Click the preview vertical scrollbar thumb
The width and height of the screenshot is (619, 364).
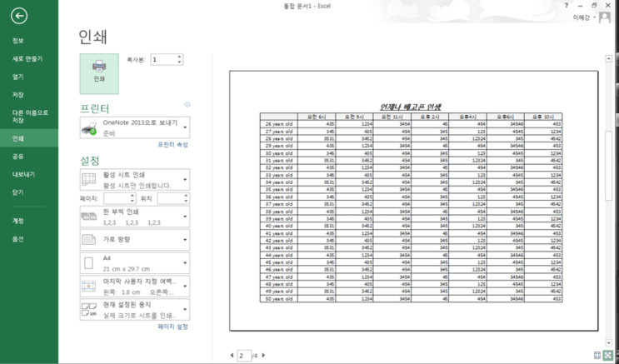(608, 166)
